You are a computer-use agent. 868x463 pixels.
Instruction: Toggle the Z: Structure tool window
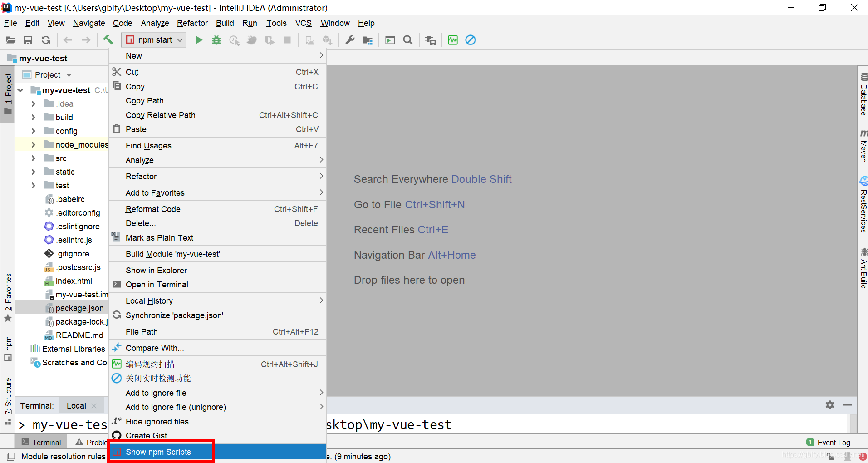point(8,401)
